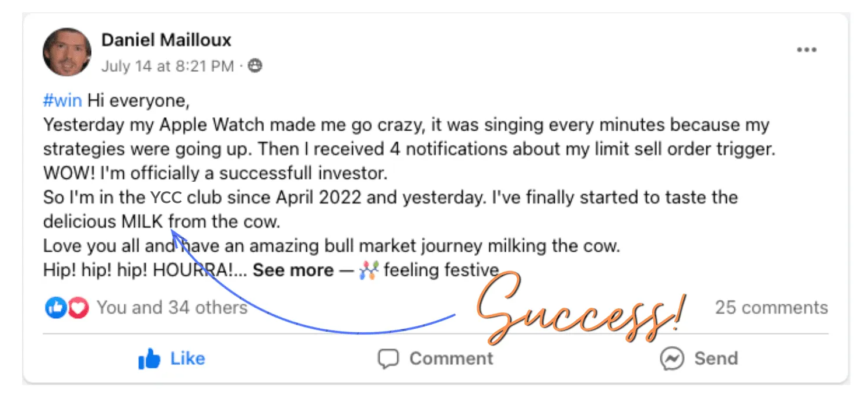The height and width of the screenshot is (394, 868).
Task: Click the speech bubble Comment icon
Action: (388, 359)
